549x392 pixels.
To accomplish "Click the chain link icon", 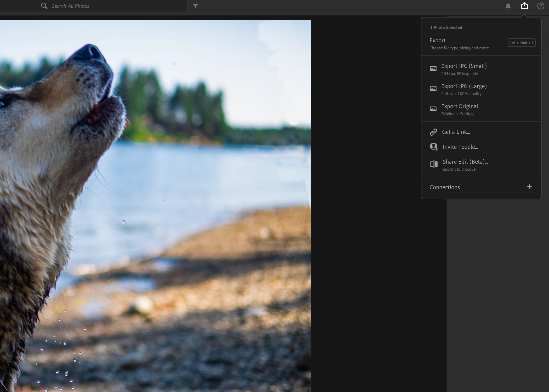I will tap(433, 132).
